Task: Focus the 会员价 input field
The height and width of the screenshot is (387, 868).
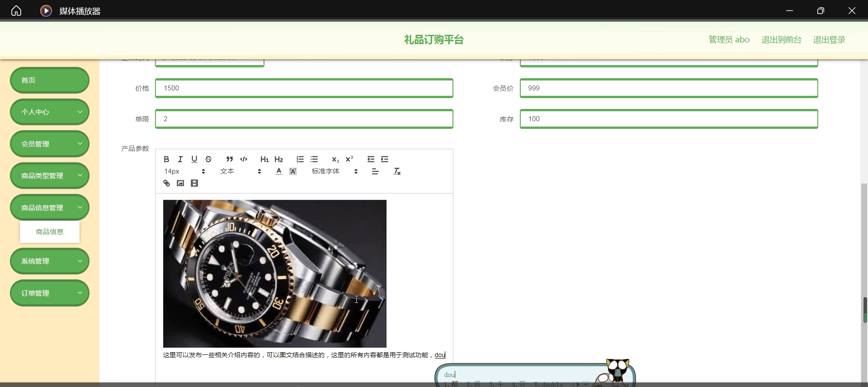Action: coord(669,88)
